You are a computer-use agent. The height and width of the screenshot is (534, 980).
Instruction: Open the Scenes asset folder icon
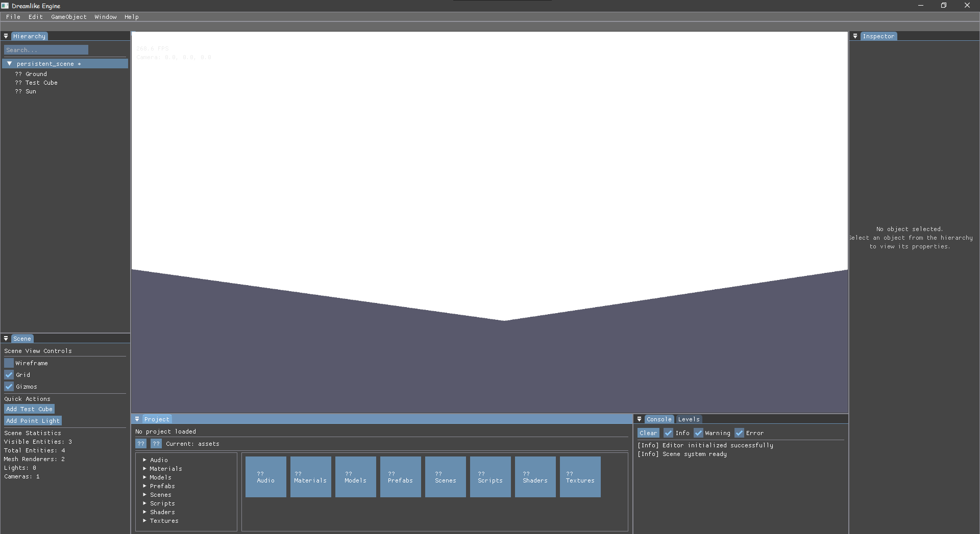[x=445, y=476]
